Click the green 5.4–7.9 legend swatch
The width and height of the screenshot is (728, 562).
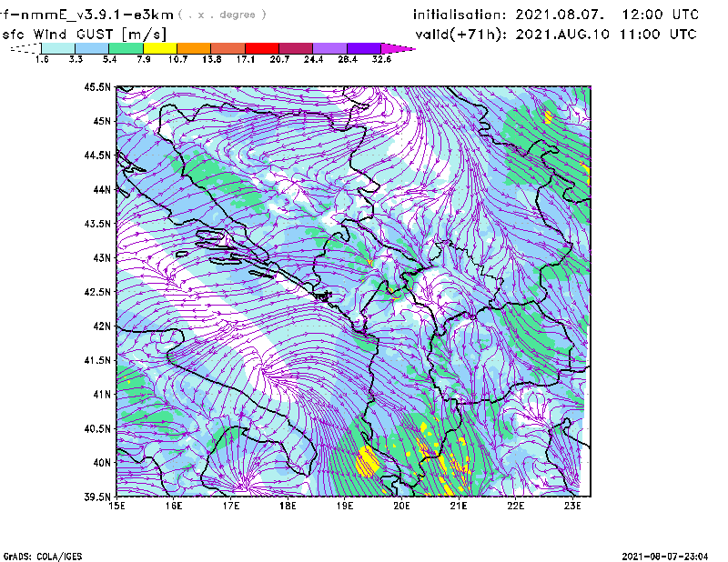126,48
